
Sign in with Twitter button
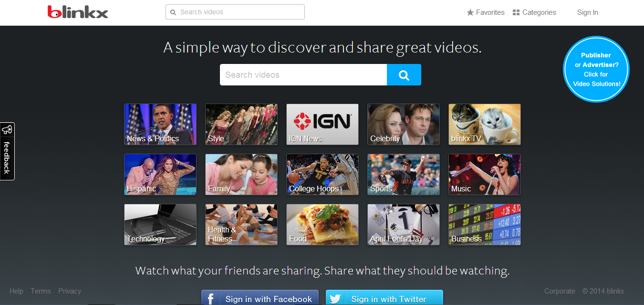(x=384, y=298)
